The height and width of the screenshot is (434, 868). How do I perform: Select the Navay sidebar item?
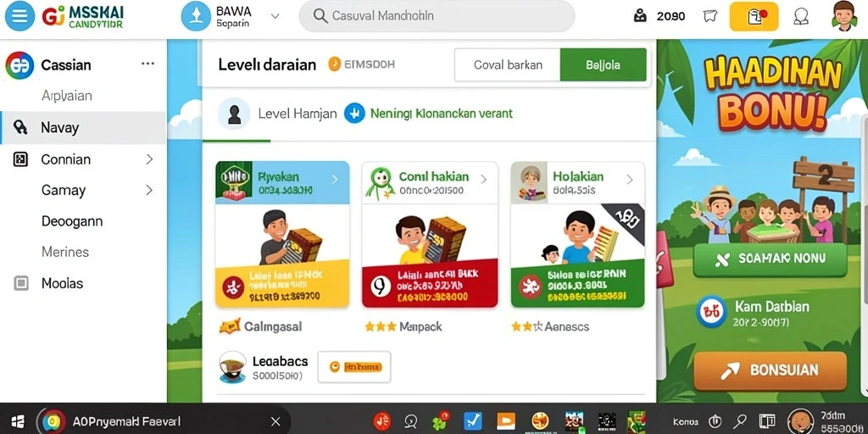[x=83, y=128]
